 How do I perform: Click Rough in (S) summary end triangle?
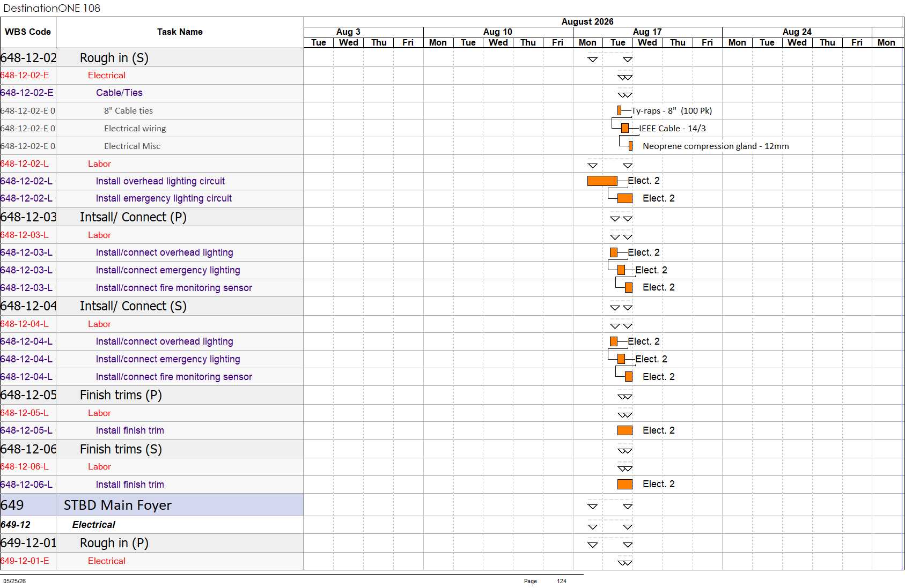(x=628, y=59)
